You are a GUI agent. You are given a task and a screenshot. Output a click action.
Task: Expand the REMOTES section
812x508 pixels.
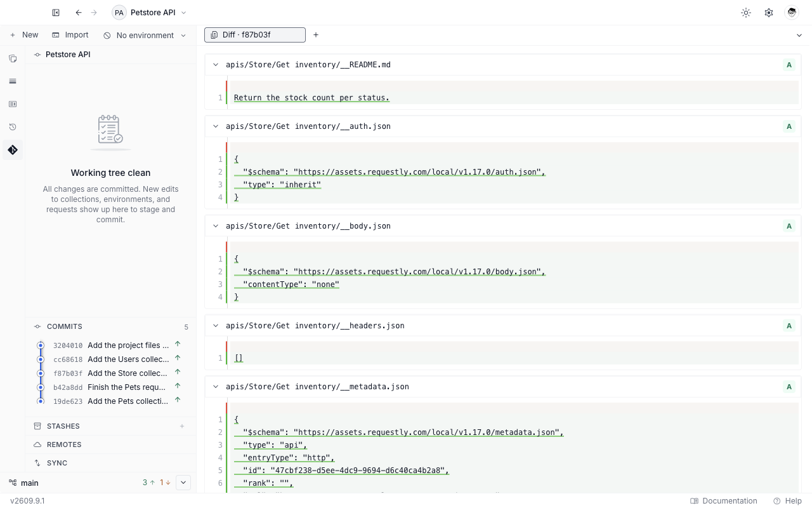[x=111, y=444]
